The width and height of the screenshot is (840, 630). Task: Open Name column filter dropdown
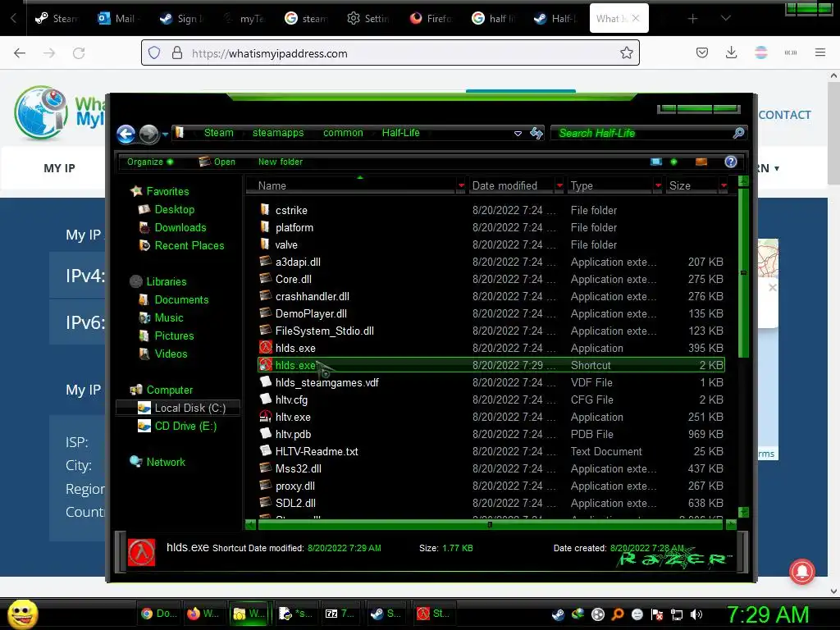[x=461, y=186]
